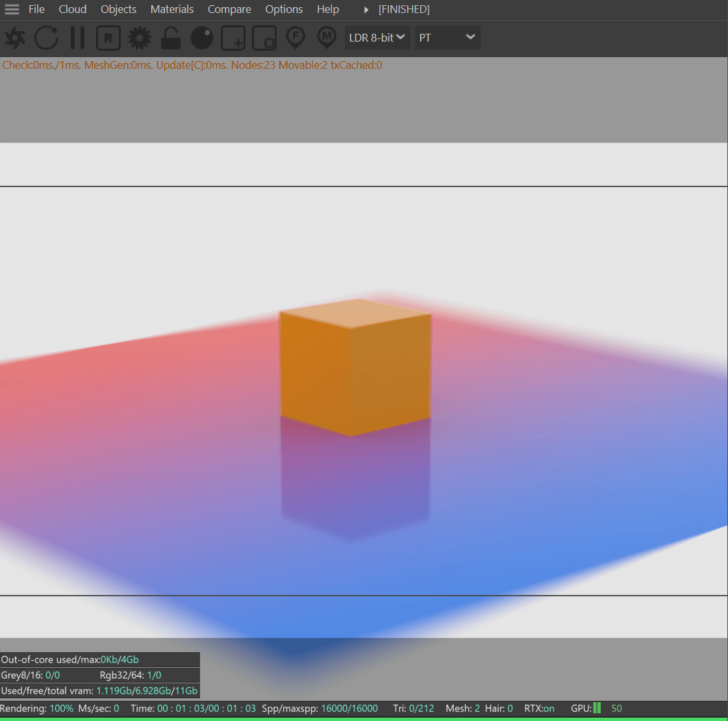
Task: Enable the render region plus-box icon
Action: [x=233, y=38]
